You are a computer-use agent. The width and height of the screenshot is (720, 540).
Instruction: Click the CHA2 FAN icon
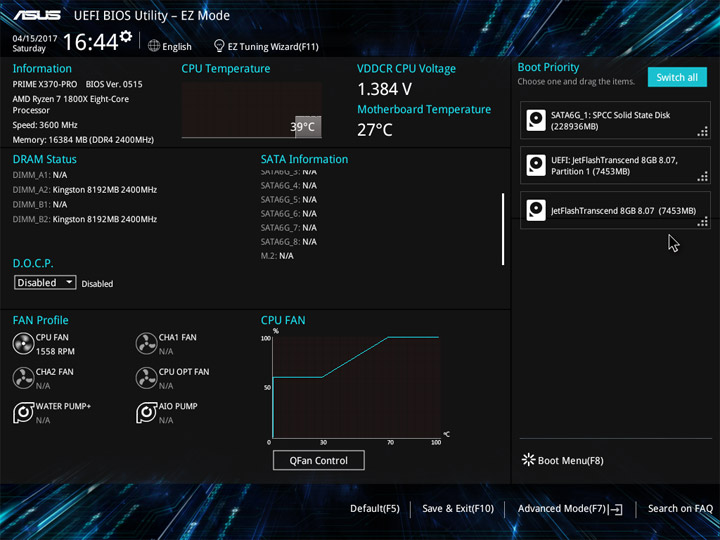[23, 378]
